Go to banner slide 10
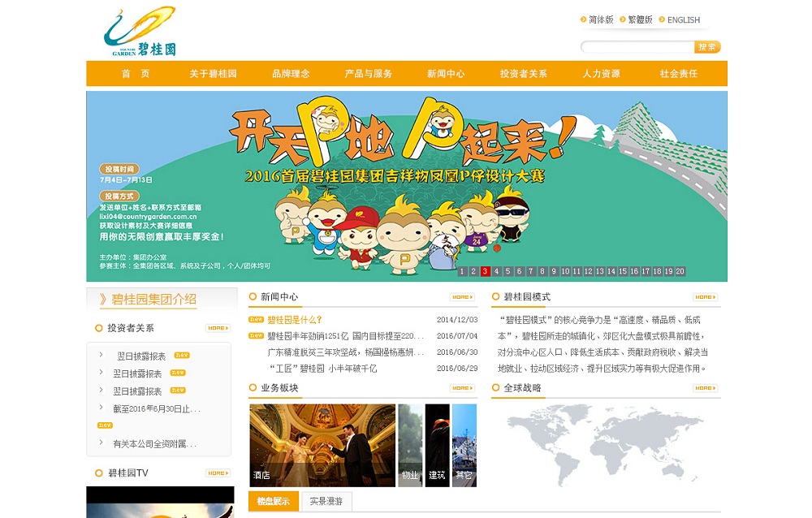This screenshot has height=518, width=812. [x=565, y=271]
